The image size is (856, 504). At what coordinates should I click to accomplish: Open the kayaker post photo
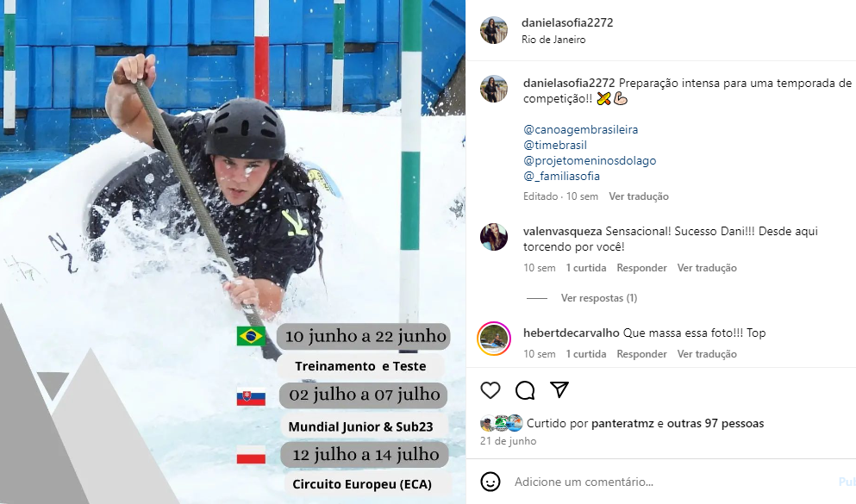tap(233, 252)
